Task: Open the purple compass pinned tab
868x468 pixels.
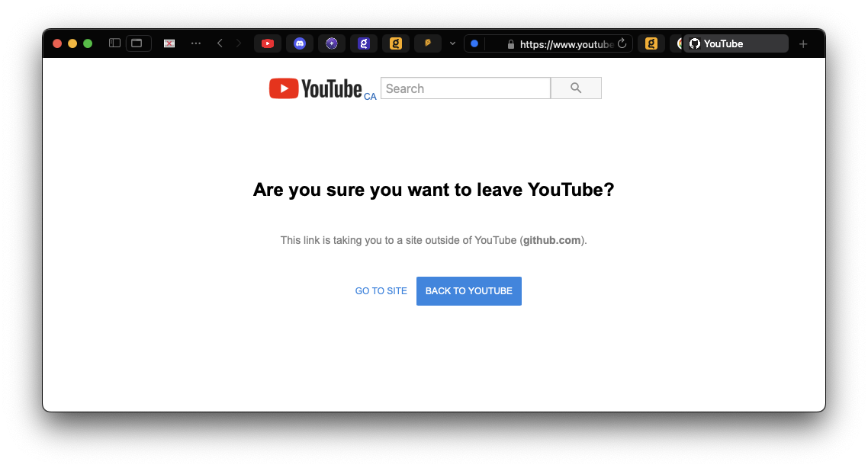Action: (x=332, y=43)
